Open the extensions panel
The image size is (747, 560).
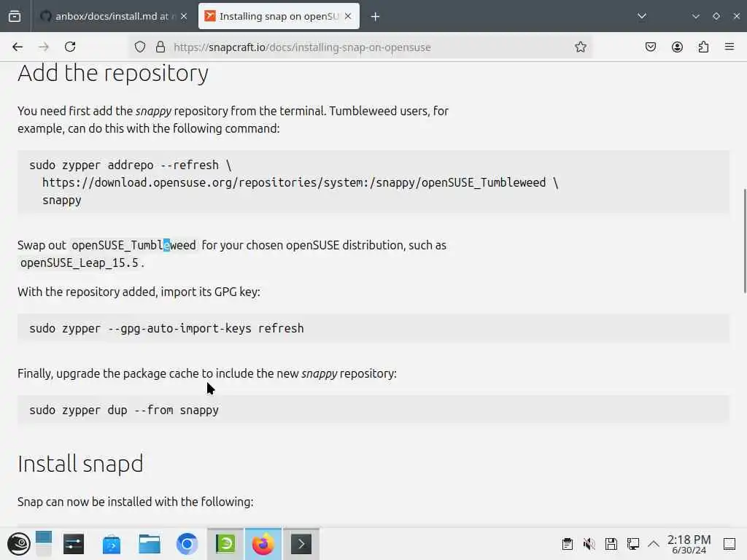coord(703,47)
